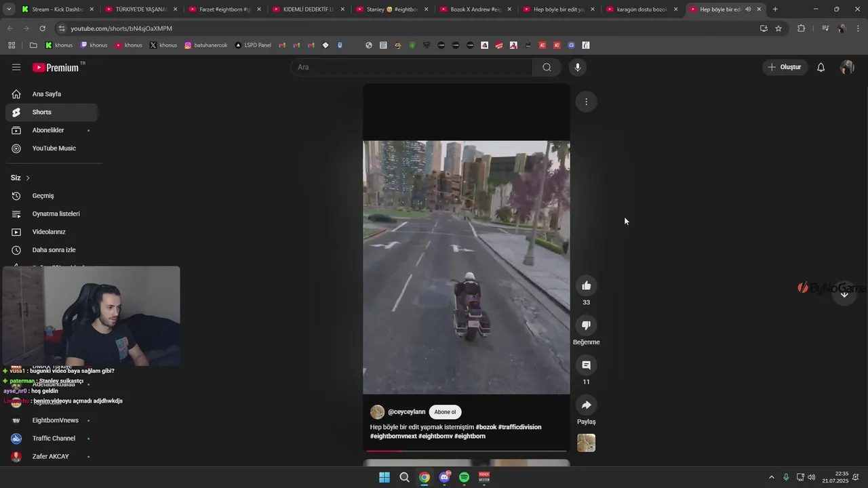
Task: Select Shorts in the sidebar
Action: tap(52, 113)
